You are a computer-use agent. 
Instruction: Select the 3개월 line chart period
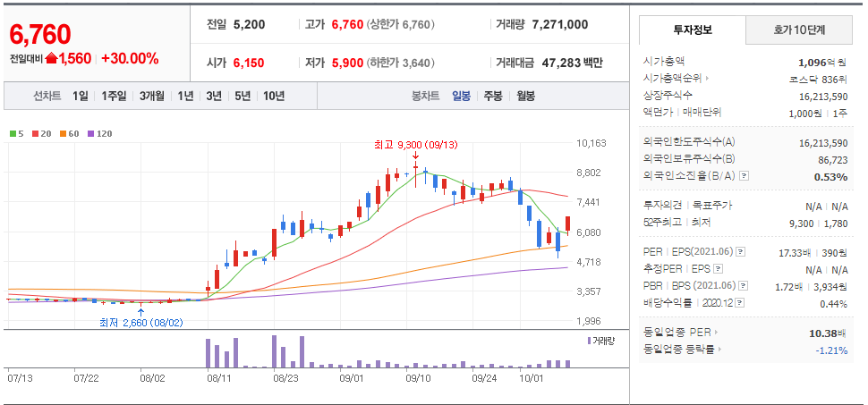[152, 96]
